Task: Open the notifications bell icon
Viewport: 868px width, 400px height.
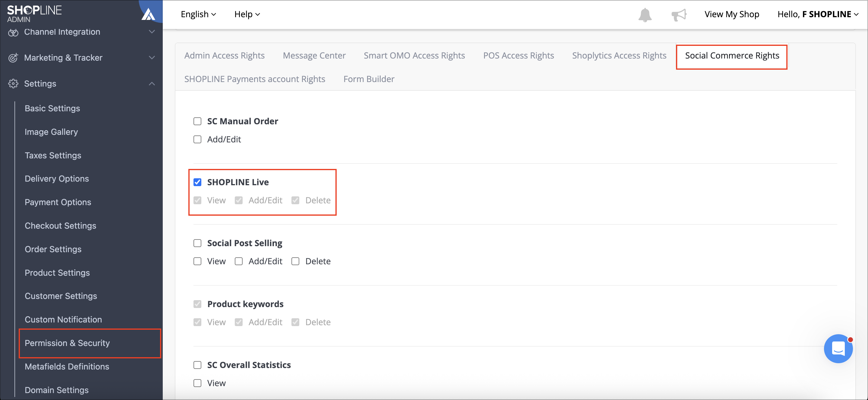Action: point(645,14)
